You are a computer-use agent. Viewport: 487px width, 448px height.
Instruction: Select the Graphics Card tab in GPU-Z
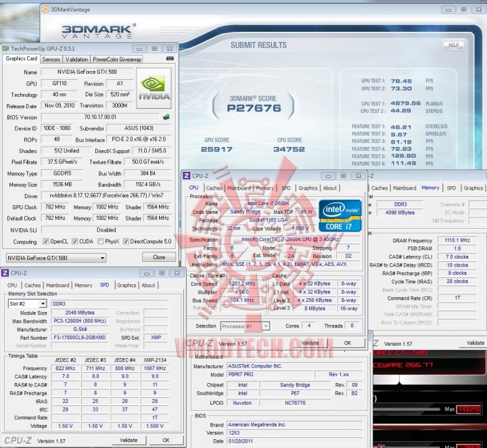[21, 58]
